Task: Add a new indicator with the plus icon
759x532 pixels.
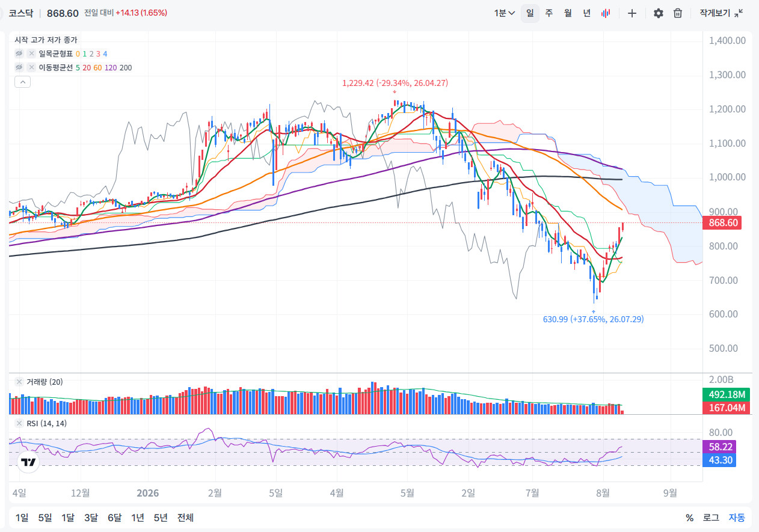Action: point(632,13)
